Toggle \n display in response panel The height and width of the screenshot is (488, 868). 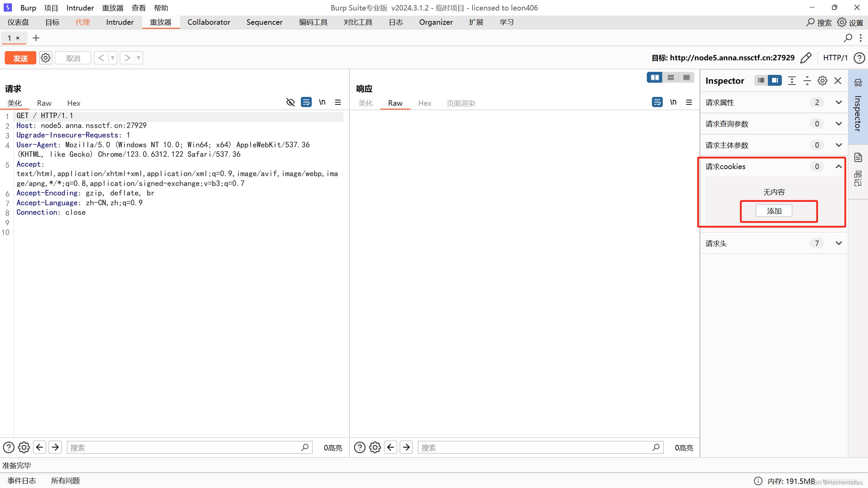point(673,102)
